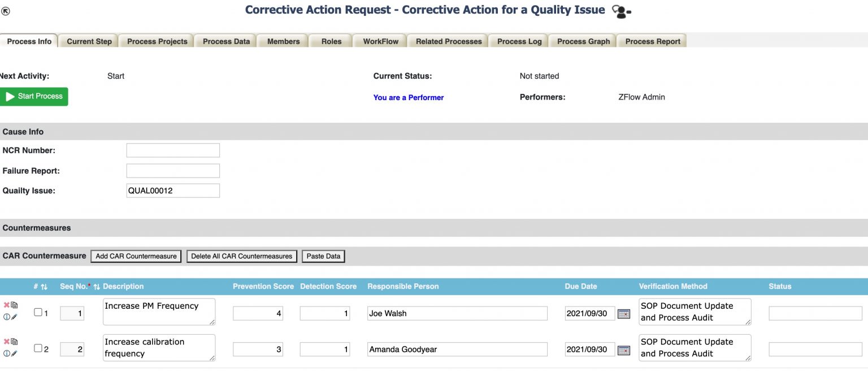Sort by the # column arrows
Viewport: 868px width, 380px height.
(x=44, y=287)
